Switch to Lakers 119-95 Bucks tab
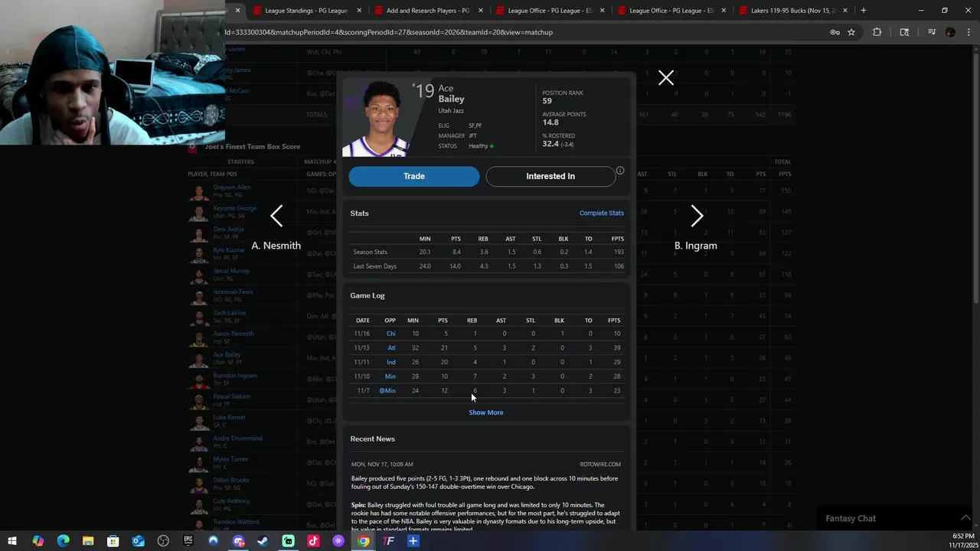The height and width of the screenshot is (551, 980). pos(792,11)
